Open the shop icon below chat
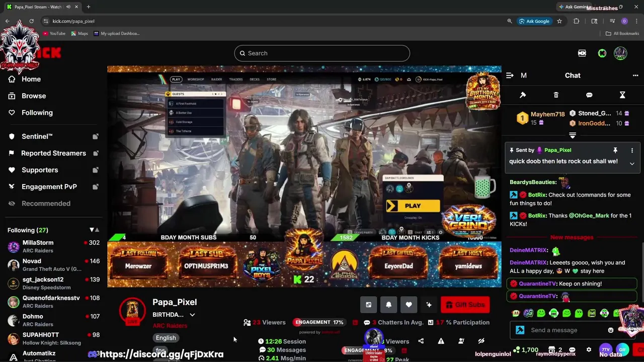The height and width of the screenshot is (362, 644). coord(552,349)
